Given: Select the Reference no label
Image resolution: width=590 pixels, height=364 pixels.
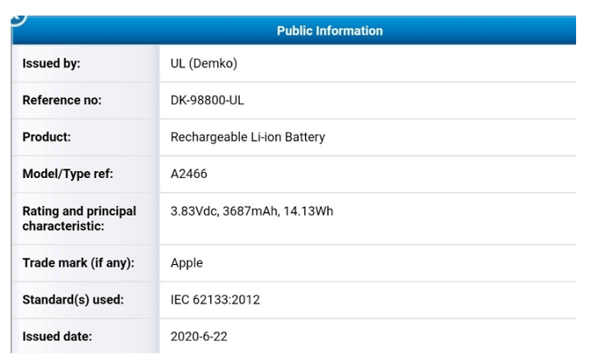Looking at the screenshot, I should (x=62, y=101).
